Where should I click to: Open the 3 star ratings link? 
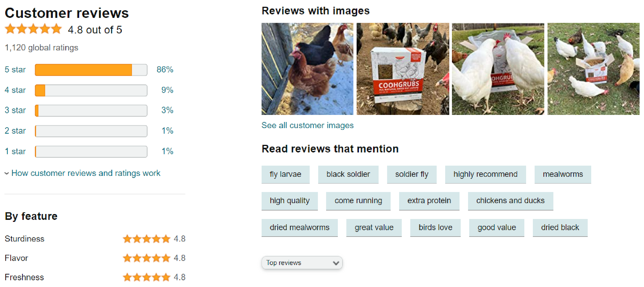point(15,110)
